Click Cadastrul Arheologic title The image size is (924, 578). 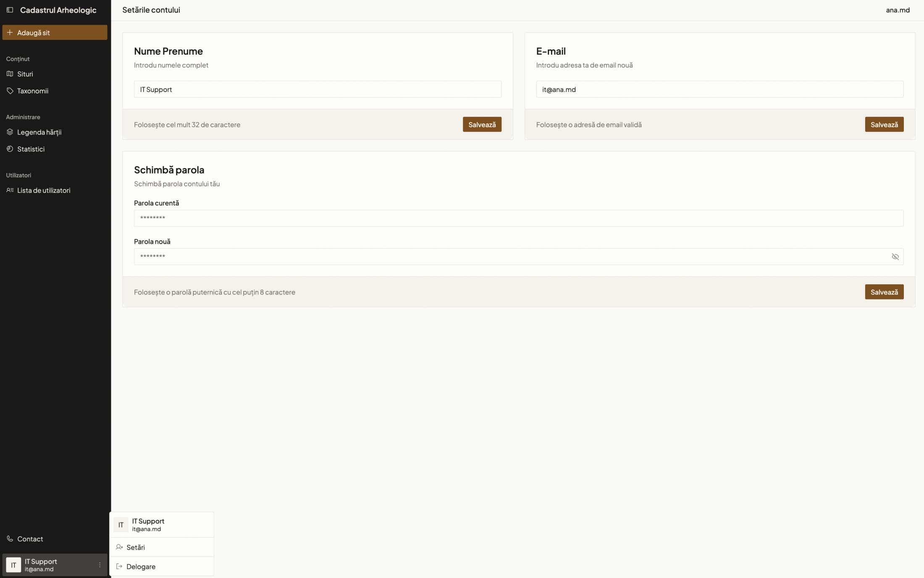point(58,10)
